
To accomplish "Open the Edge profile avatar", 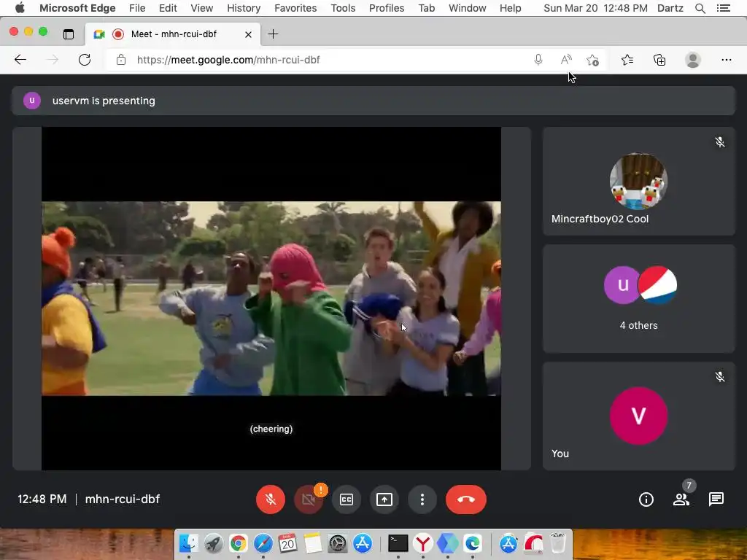I will pos(693,60).
